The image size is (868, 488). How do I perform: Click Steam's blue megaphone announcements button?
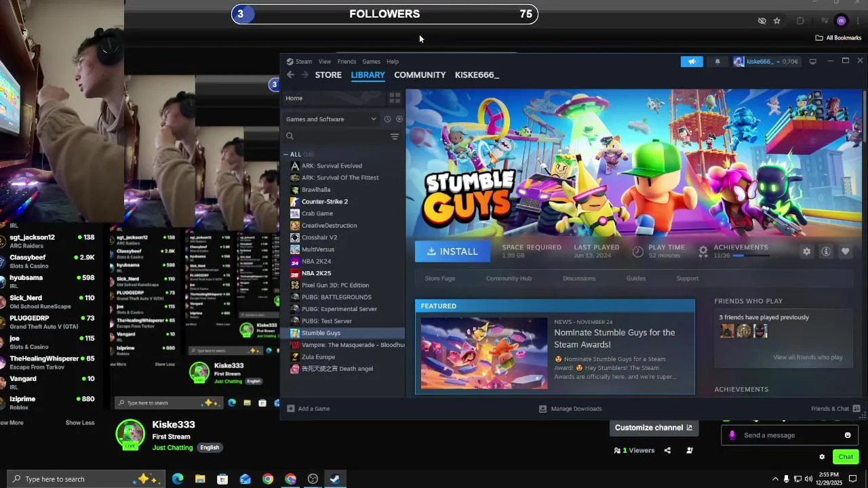coord(692,62)
